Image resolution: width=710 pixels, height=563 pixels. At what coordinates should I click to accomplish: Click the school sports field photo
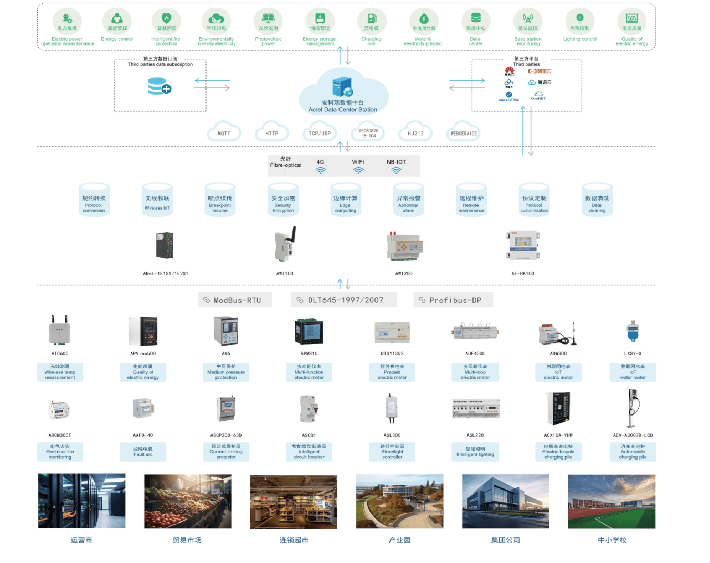pos(611,501)
